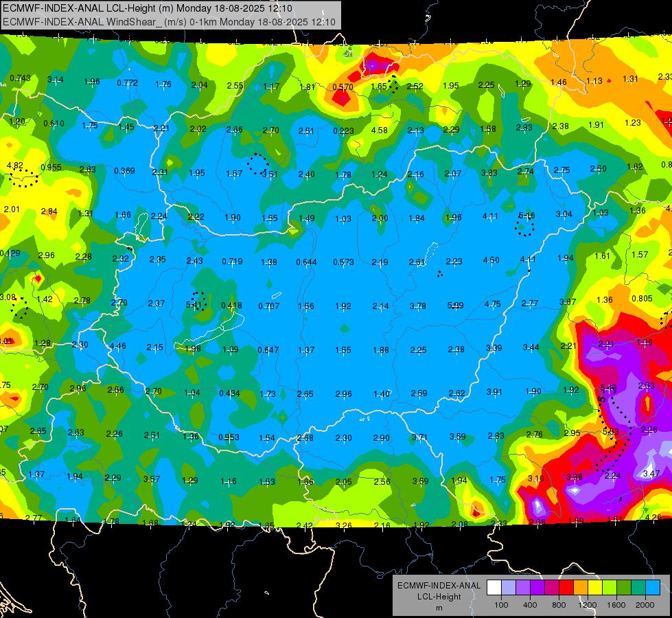This screenshot has height=618, width=672.
Task: Click the wind shear value 3.71
Action: pyautogui.click(x=419, y=437)
